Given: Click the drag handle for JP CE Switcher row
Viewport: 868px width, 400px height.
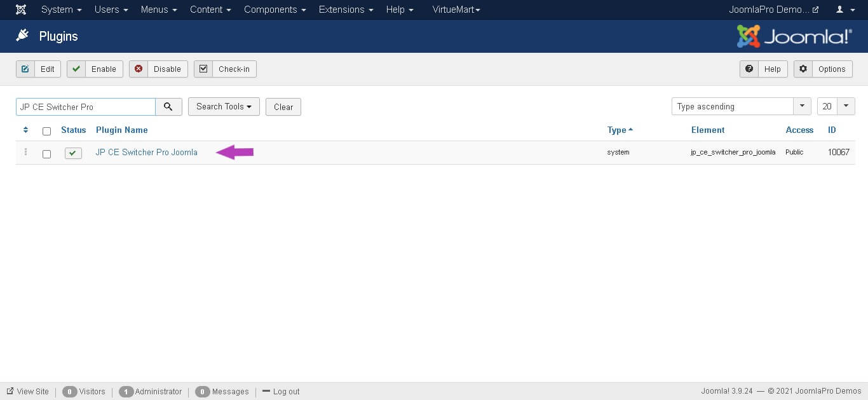Looking at the screenshot, I should (25, 153).
